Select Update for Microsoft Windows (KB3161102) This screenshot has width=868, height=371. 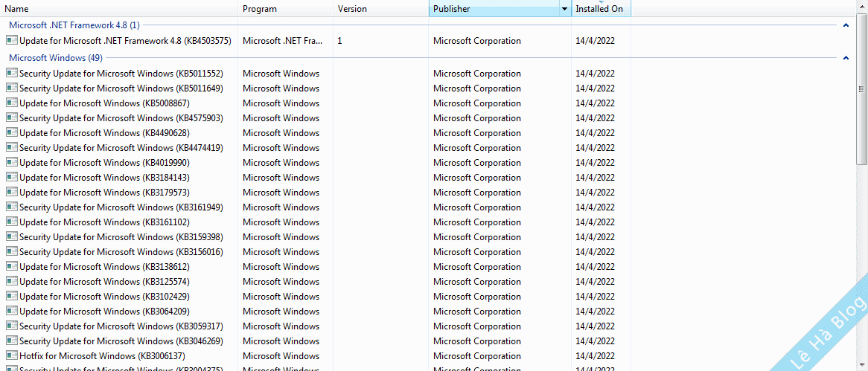tap(105, 222)
